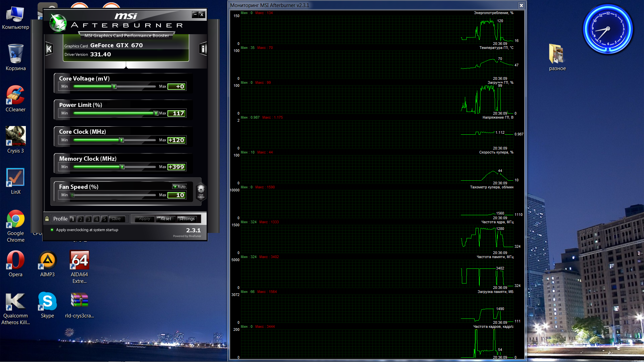This screenshot has height=362, width=644.
Task: Click the profile lock padlock icon
Action: point(47,219)
